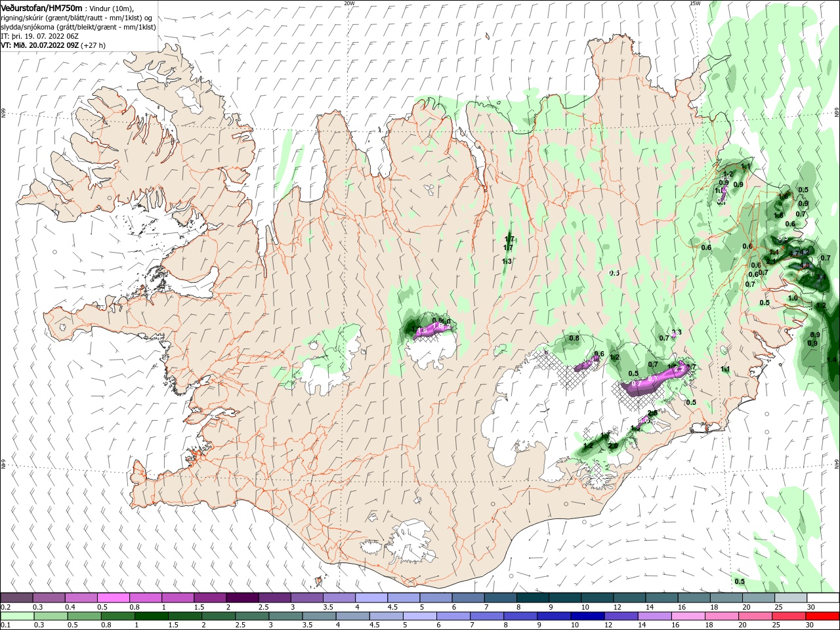
Task: Click the light lavender swatch at 4 in the top scale
Action: coord(371,598)
